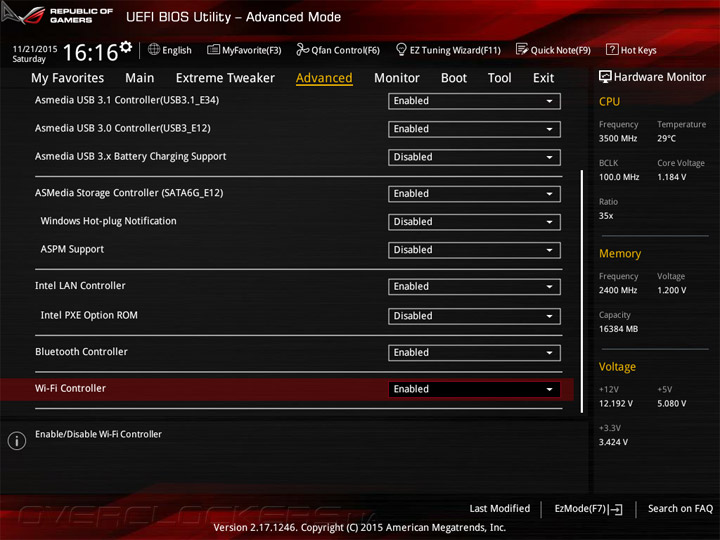Open Wi-Fi Controller dropdown
This screenshot has width=720, height=540.
474,389
